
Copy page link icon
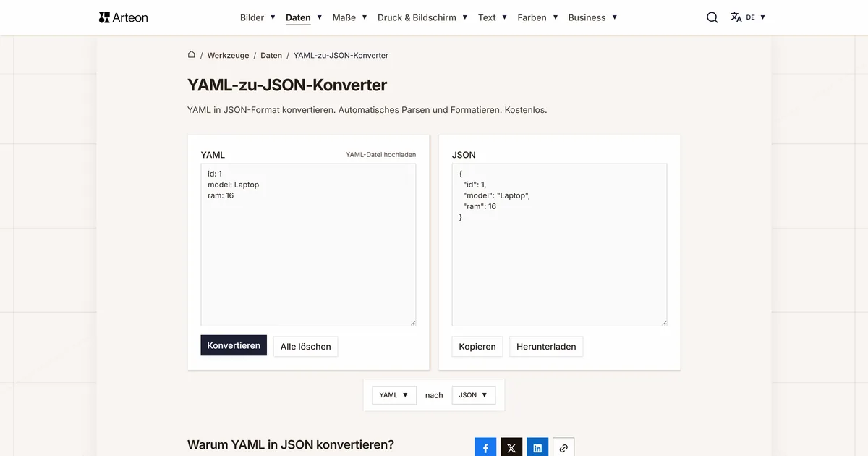coord(563,447)
